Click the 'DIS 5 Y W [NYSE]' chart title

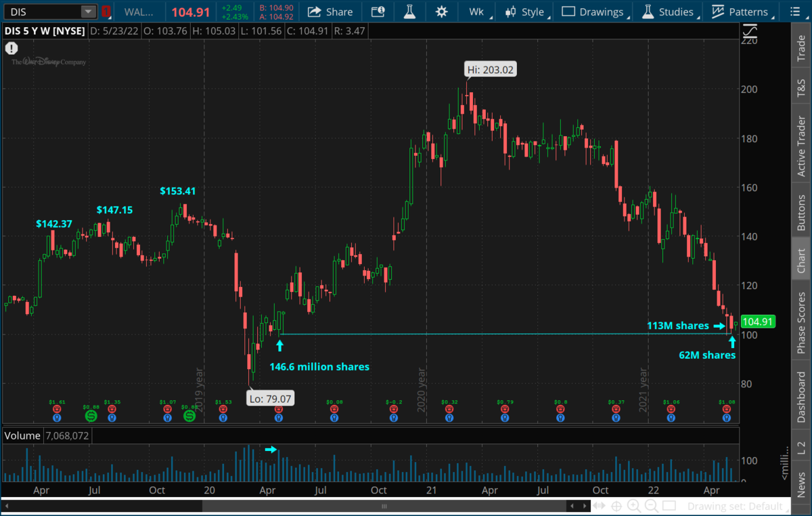point(45,31)
